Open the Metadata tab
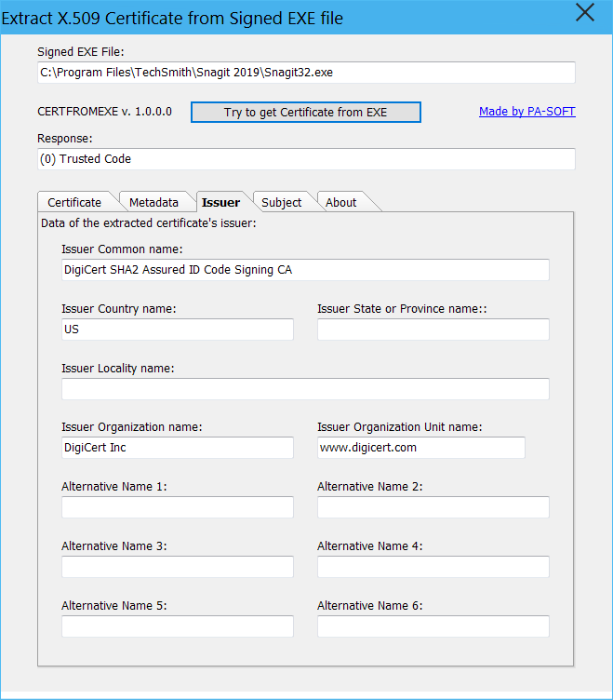Screen dimensions: 613x700 153,202
